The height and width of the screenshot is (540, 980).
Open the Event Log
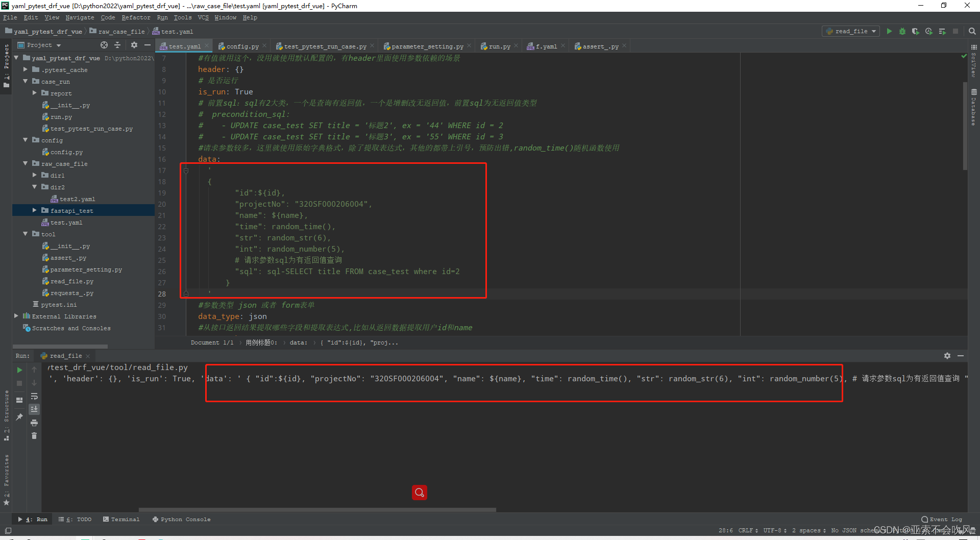pos(942,520)
